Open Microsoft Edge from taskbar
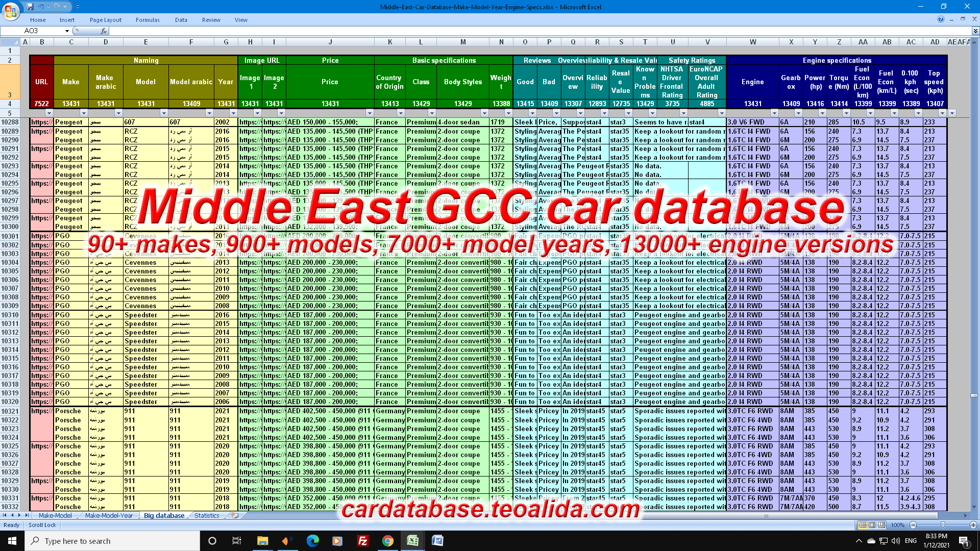This screenshot has width=980, height=551. [x=312, y=541]
